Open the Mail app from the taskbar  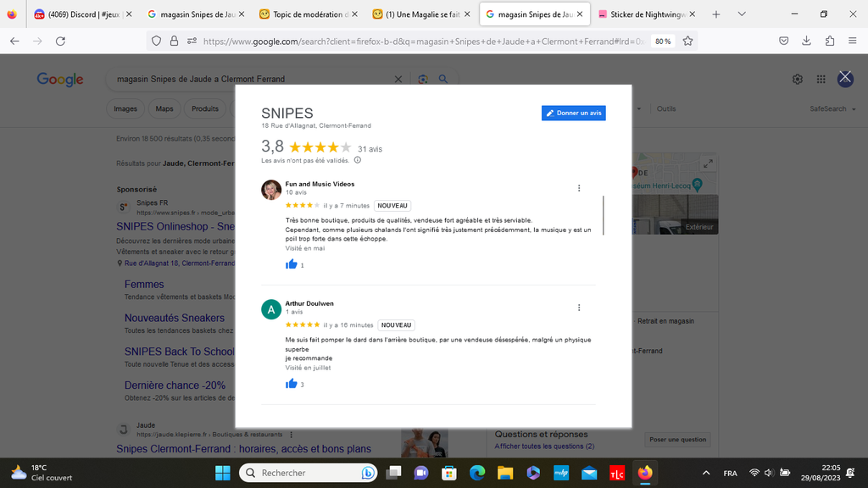[x=589, y=473]
